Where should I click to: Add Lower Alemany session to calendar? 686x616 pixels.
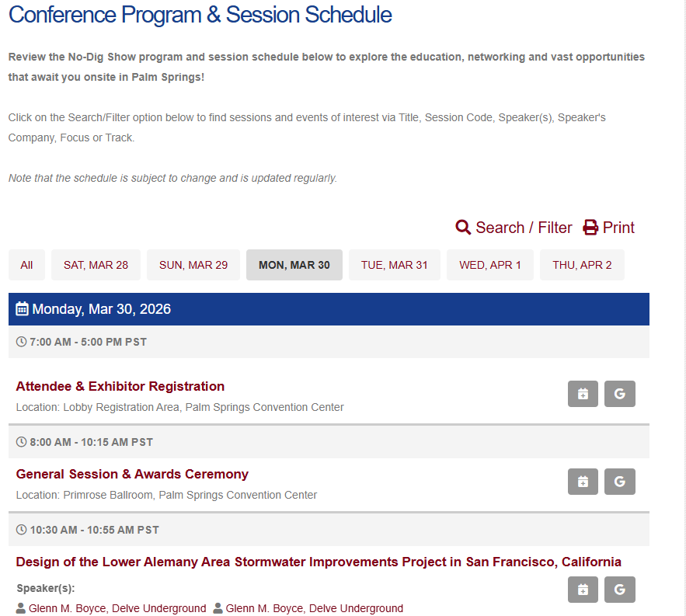click(x=583, y=590)
